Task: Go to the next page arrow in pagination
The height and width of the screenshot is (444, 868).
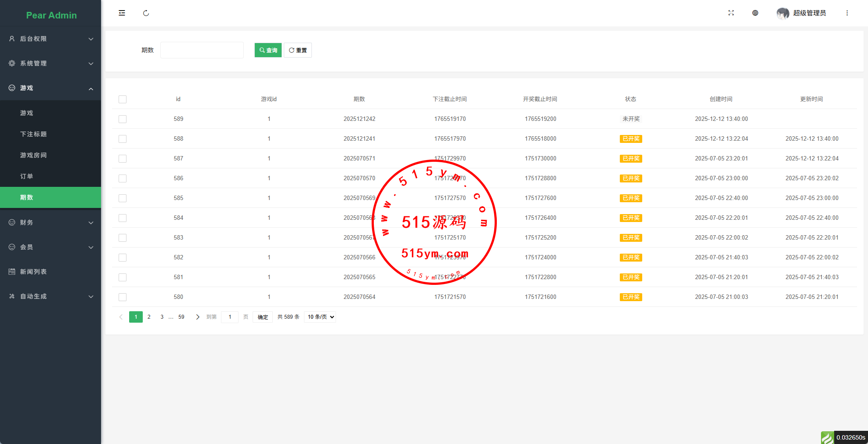Action: tap(198, 317)
